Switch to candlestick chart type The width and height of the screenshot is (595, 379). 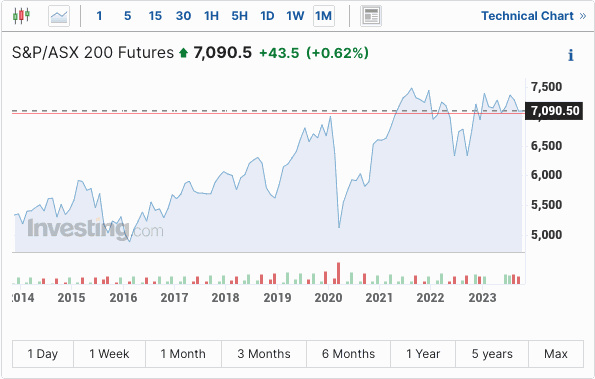click(x=21, y=16)
